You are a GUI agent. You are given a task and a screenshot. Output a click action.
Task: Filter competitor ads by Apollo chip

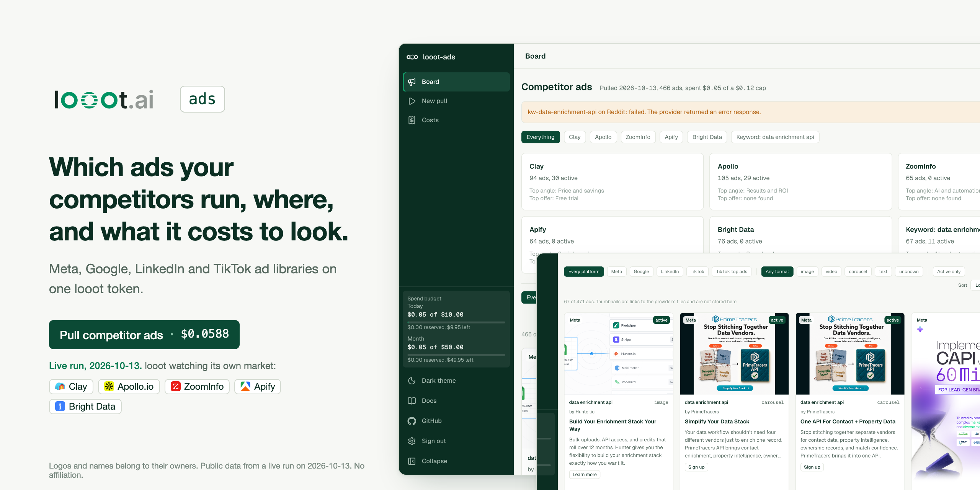pyautogui.click(x=603, y=137)
